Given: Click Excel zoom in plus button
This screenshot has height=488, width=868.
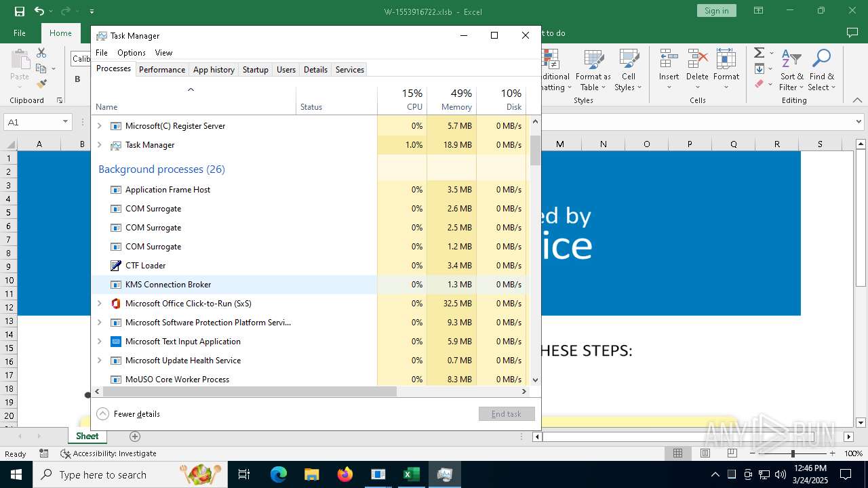Looking at the screenshot, I should (832, 453).
